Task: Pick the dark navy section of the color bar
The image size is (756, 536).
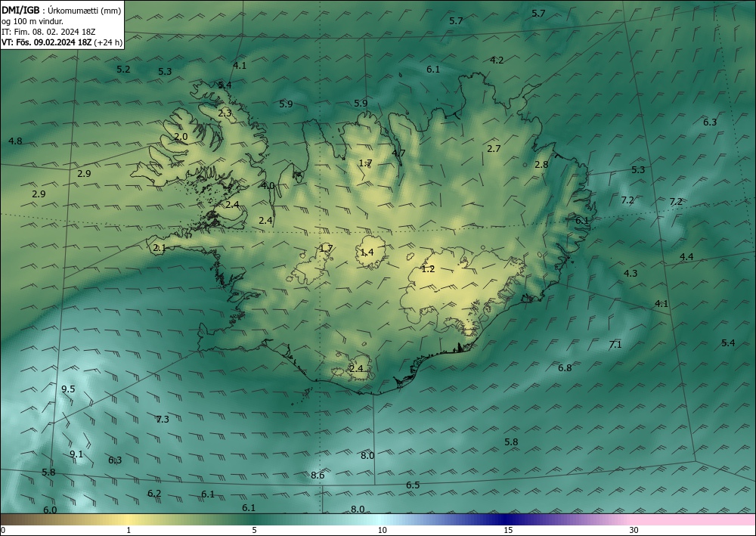Action: 504,519
